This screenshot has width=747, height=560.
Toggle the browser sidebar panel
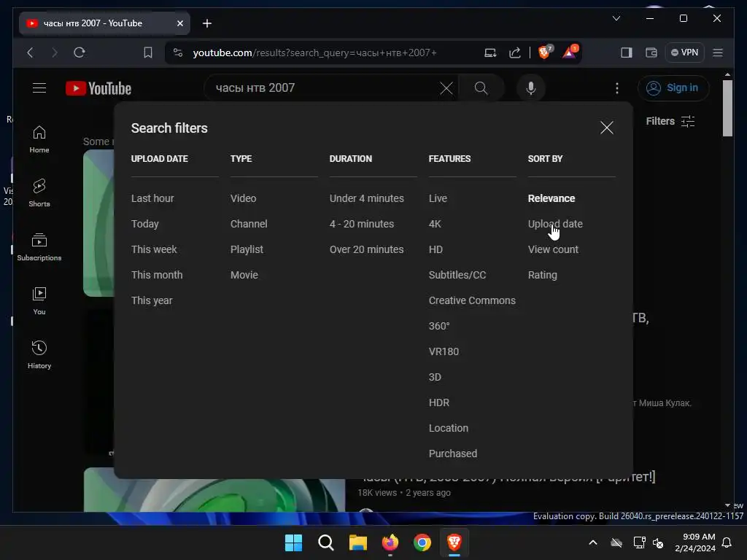(627, 52)
